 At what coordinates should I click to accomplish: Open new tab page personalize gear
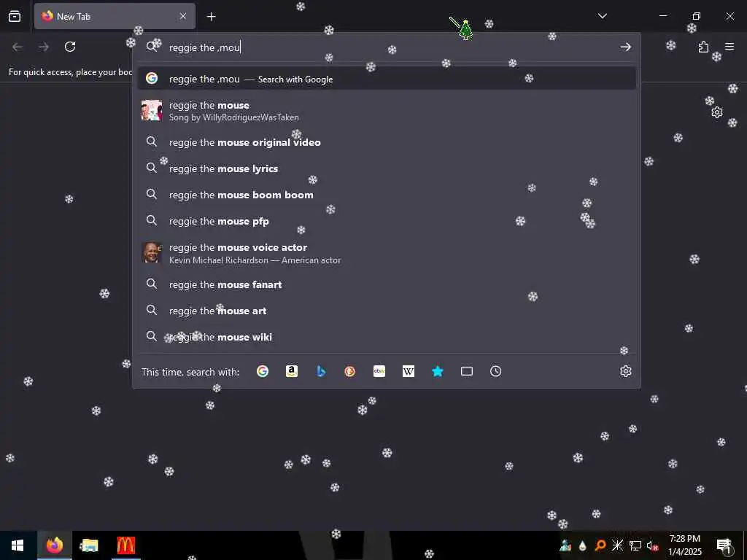tap(717, 112)
